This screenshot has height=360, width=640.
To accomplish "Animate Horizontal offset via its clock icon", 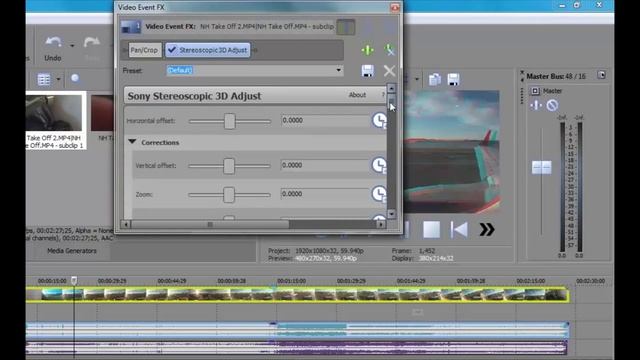I will point(379,120).
